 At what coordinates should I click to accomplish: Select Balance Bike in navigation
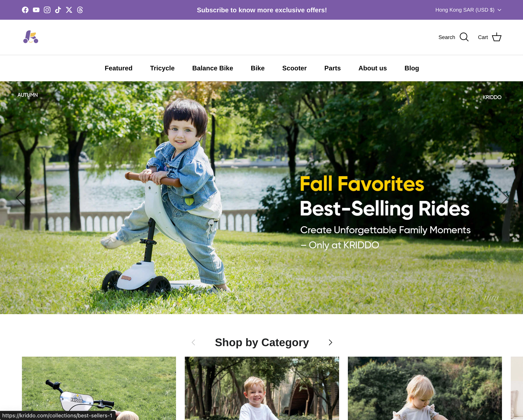coord(212,68)
